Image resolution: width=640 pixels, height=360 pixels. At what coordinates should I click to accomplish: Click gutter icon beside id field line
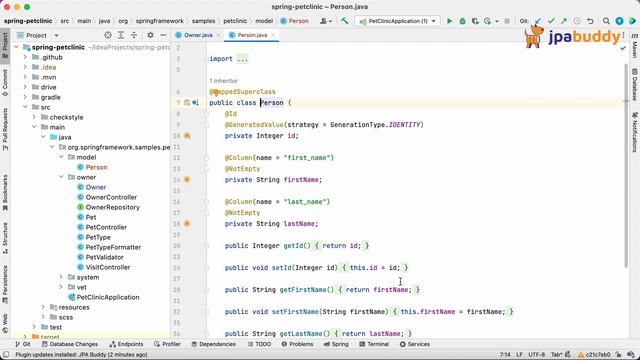tap(187, 136)
